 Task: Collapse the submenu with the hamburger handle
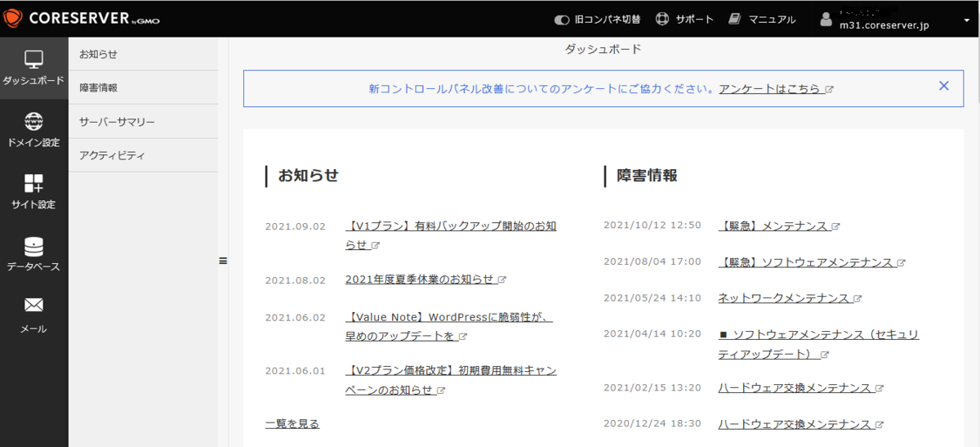click(222, 261)
